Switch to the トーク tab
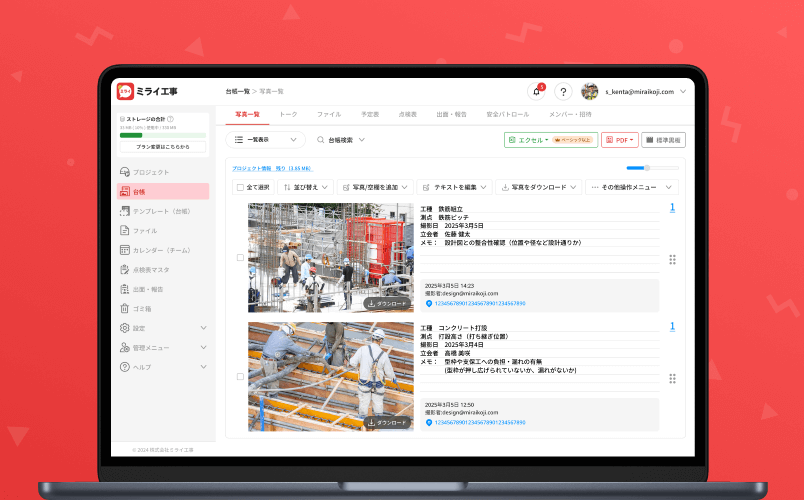The width and height of the screenshot is (804, 500). point(288,115)
